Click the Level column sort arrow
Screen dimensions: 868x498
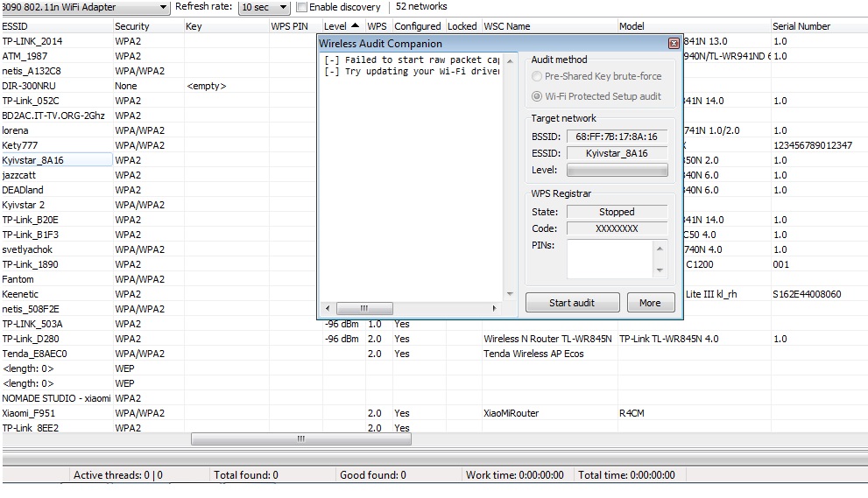(x=355, y=26)
